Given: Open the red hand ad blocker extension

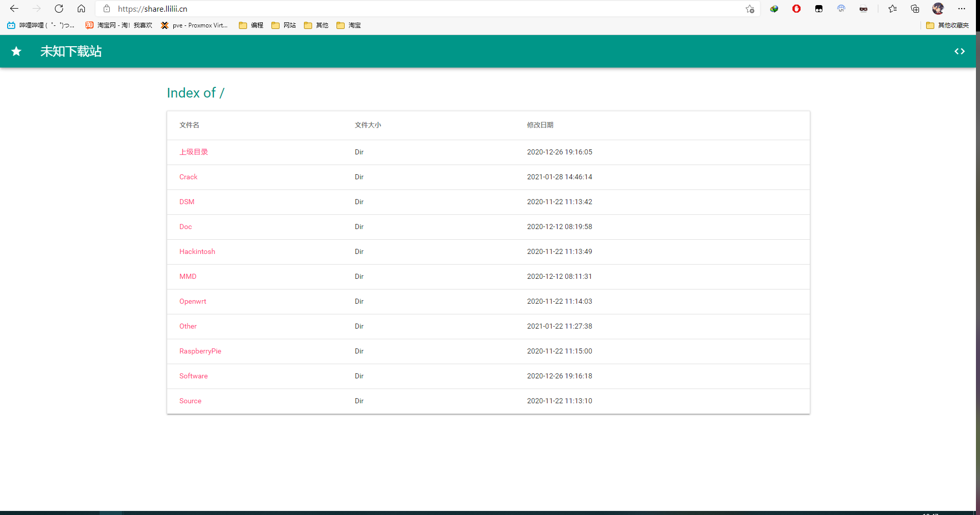Looking at the screenshot, I should click(797, 9).
